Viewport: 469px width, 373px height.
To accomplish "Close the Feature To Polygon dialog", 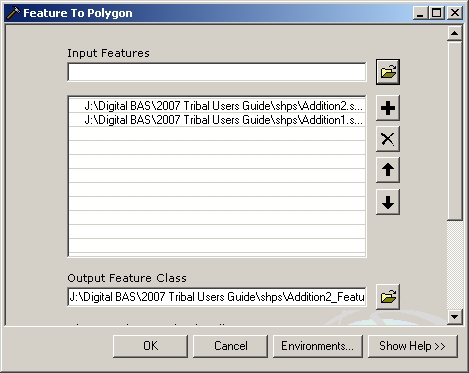I will coord(455,13).
